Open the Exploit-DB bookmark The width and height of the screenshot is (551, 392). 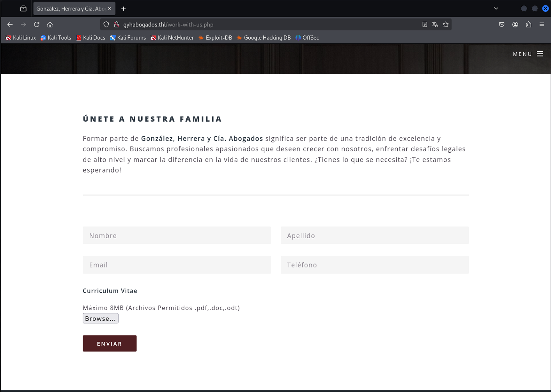215,38
